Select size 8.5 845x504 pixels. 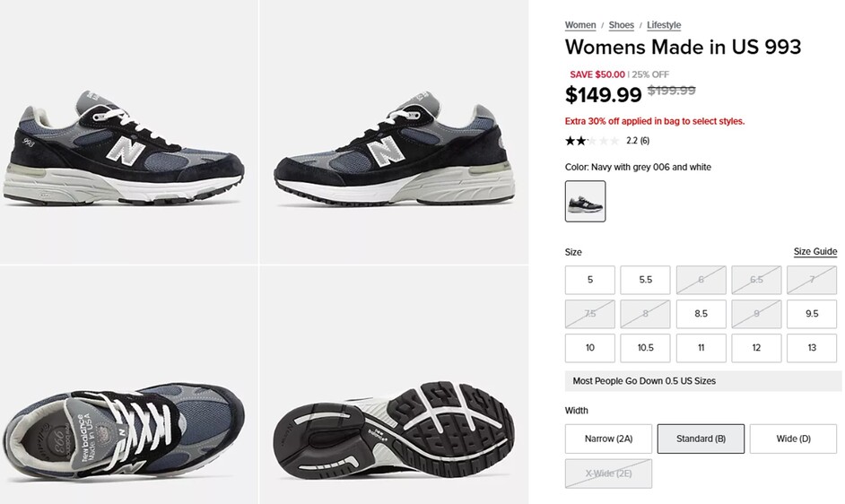coord(701,314)
